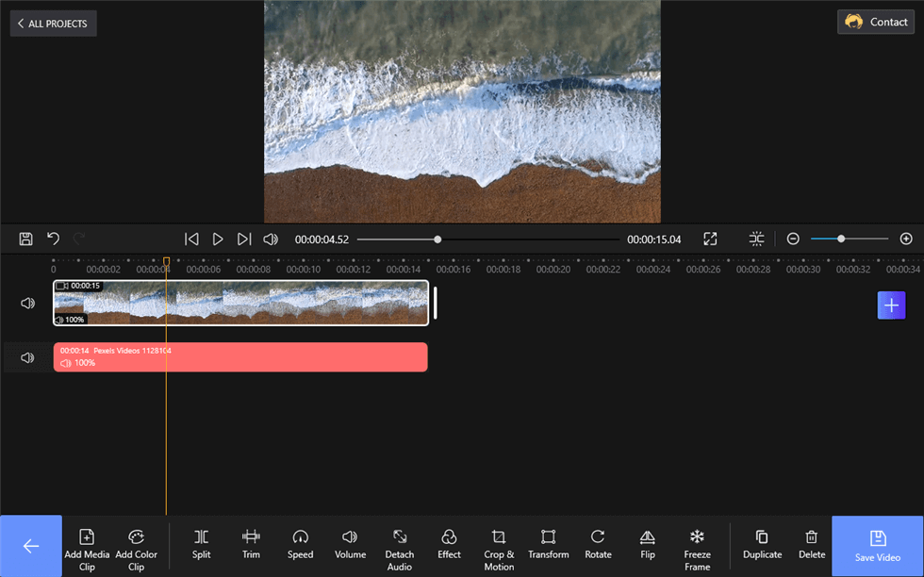Zoom out the timeline with minus icon

pyautogui.click(x=793, y=239)
